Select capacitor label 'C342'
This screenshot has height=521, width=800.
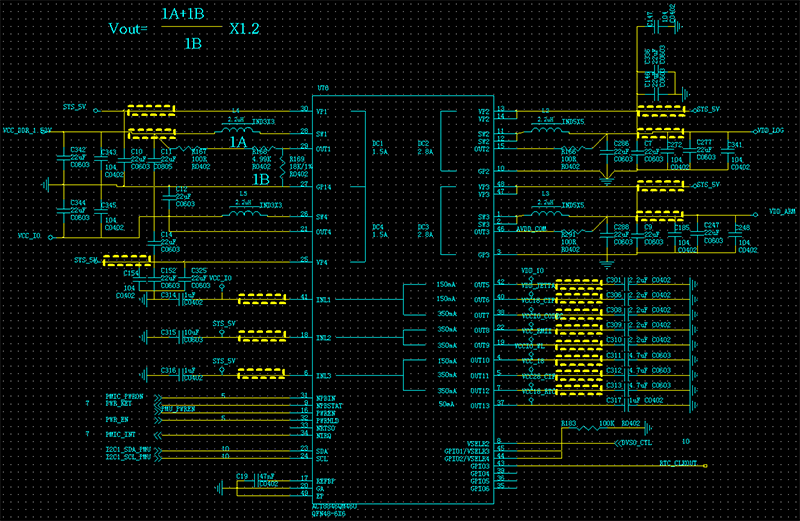click(x=78, y=150)
